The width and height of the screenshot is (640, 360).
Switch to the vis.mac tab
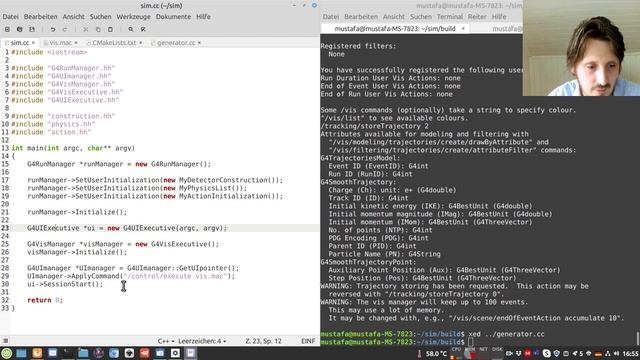pyautogui.click(x=60, y=42)
